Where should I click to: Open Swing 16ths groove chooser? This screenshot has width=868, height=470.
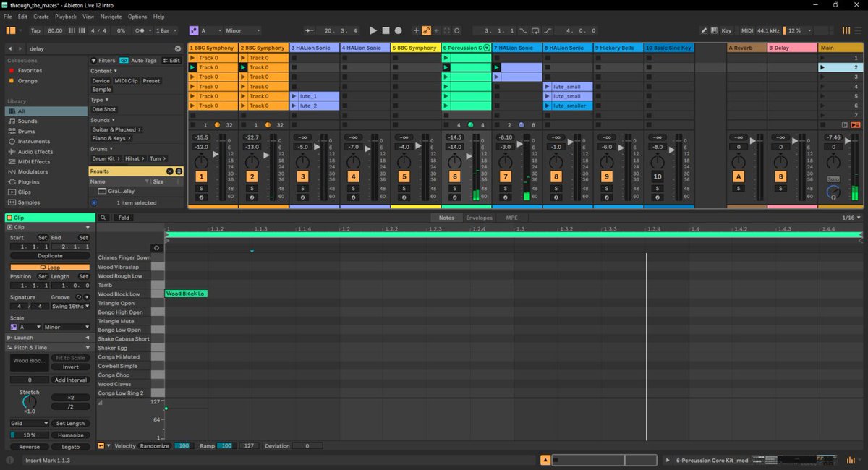point(70,307)
